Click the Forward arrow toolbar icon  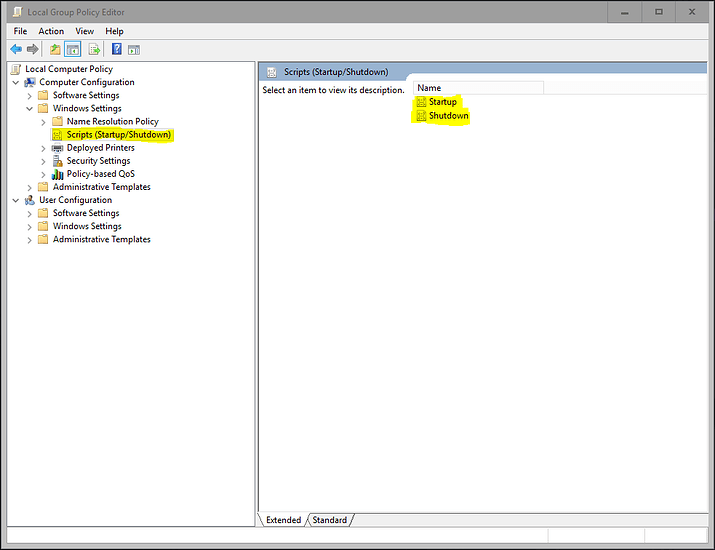(32, 49)
